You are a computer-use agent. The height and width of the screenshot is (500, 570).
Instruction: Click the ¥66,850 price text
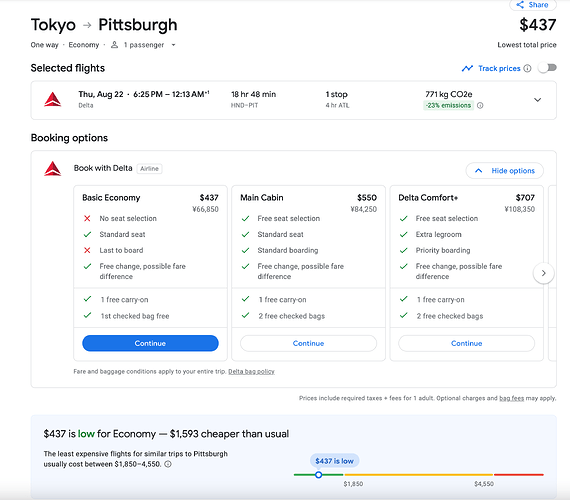point(205,209)
